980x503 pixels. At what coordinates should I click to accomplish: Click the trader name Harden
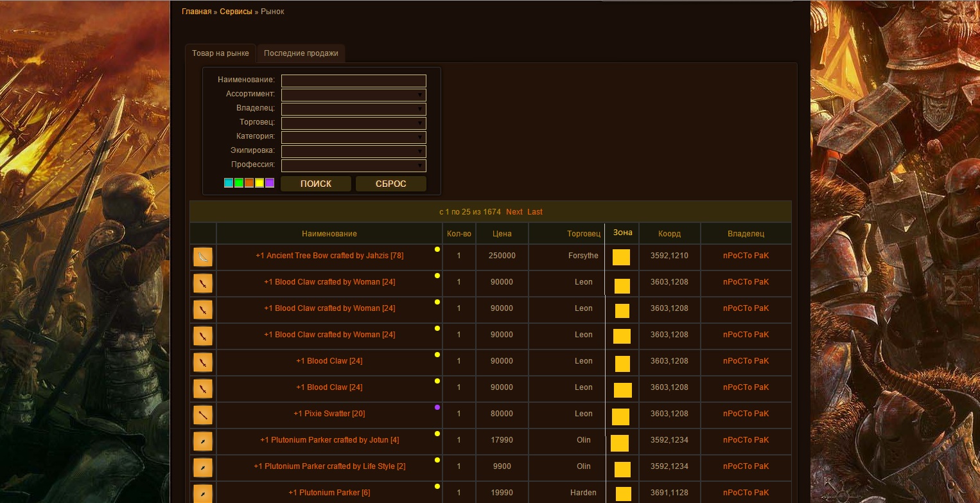click(x=583, y=493)
